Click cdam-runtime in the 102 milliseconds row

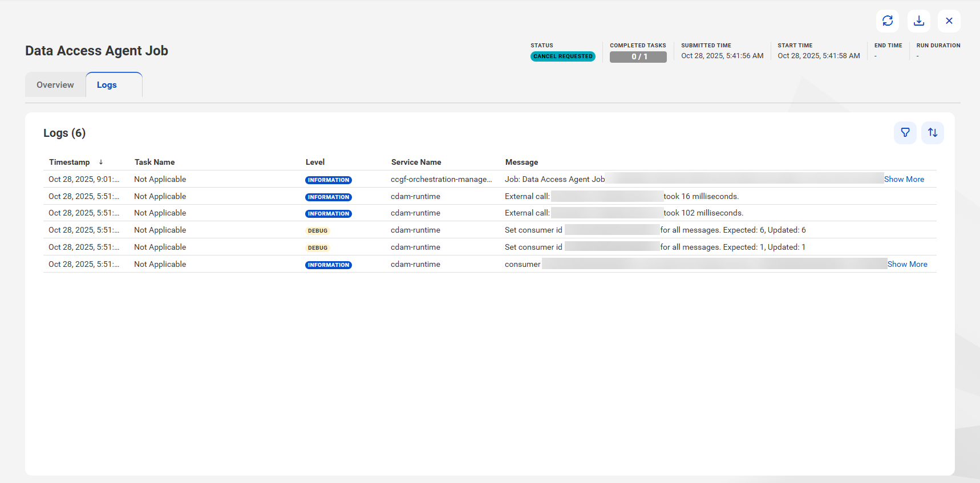[x=415, y=213]
